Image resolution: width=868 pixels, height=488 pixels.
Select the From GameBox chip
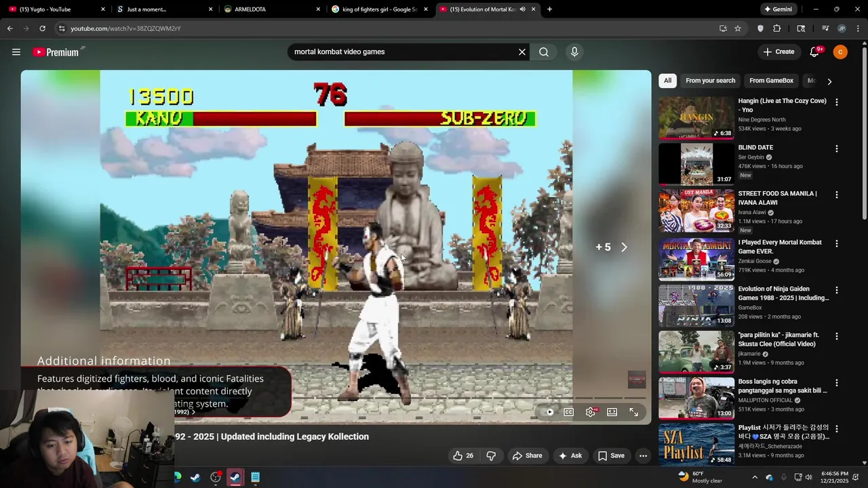click(x=771, y=81)
